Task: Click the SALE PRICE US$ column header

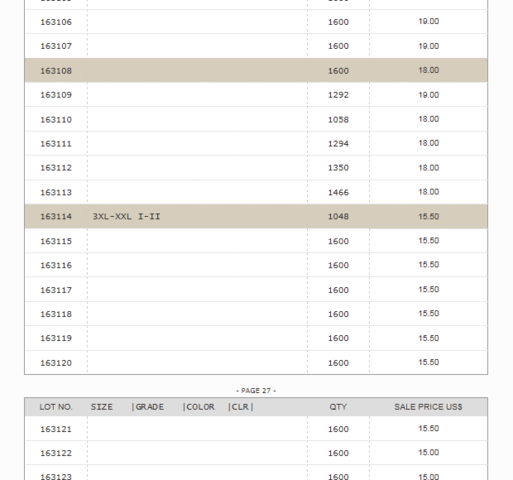Action: (428, 407)
